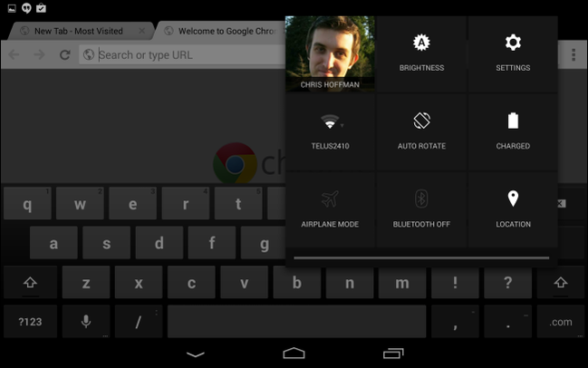Tap the g key

[264, 243]
